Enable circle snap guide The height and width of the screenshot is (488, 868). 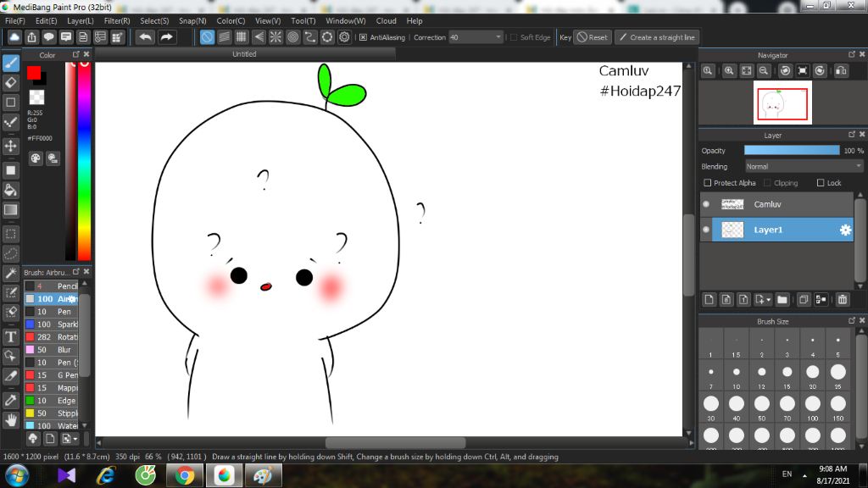(x=292, y=37)
